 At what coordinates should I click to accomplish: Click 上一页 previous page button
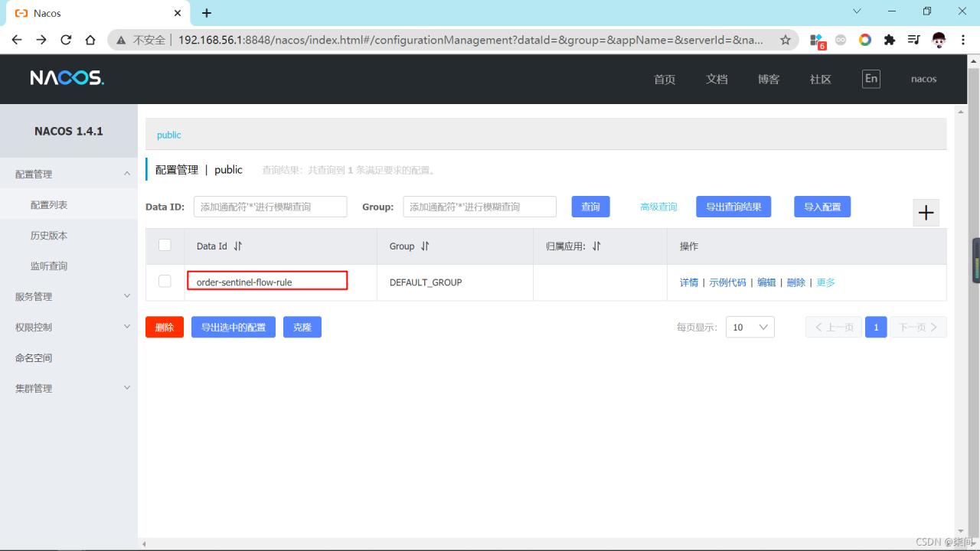click(834, 327)
